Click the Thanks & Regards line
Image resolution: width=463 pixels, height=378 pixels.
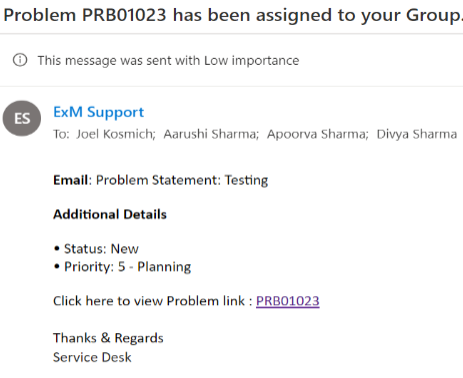108,338
